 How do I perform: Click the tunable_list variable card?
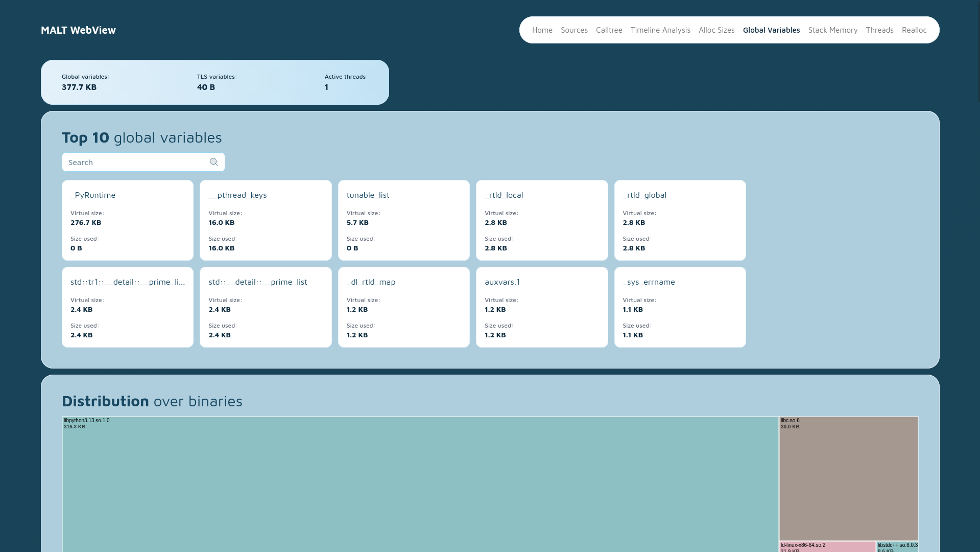point(403,220)
